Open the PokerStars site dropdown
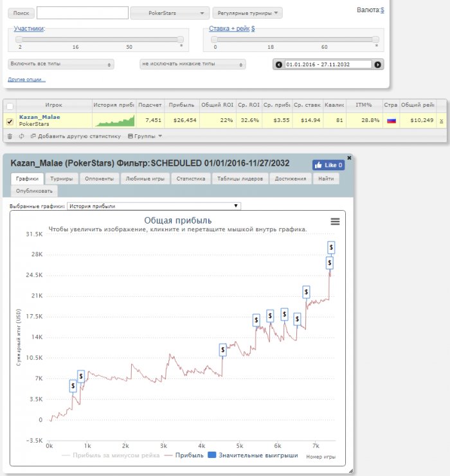 170,13
